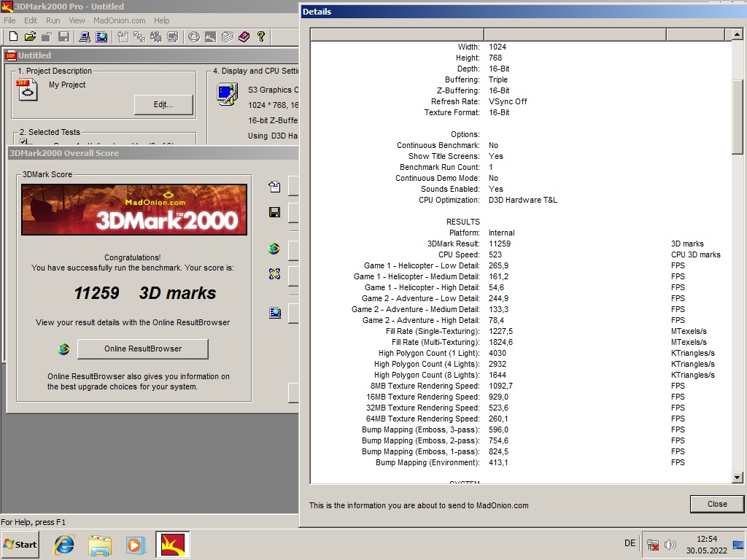Image resolution: width=747 pixels, height=560 pixels.
Task: Open the Help menu
Action: (161, 20)
